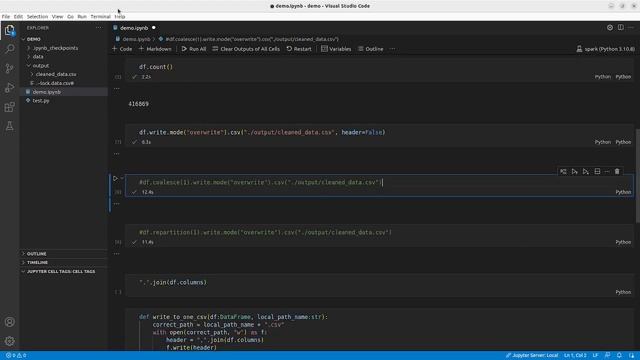This screenshot has height=360, width=640.
Task: Open Explorer panel more actions
Action: click(99, 28)
